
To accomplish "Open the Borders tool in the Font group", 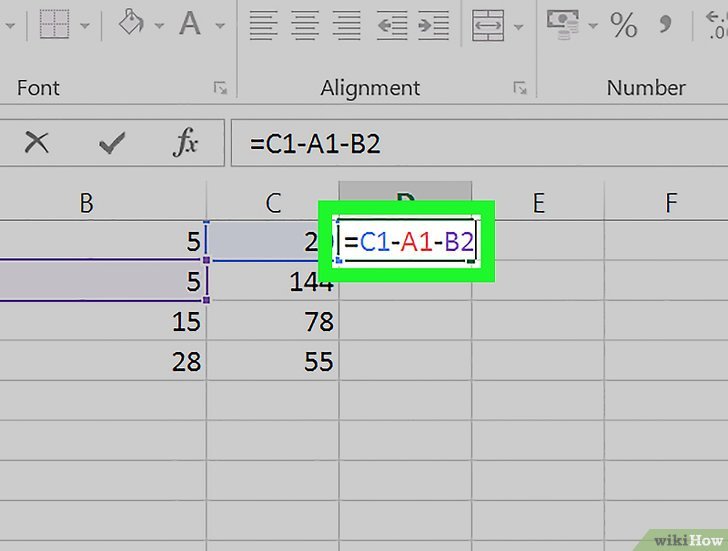I will tap(54, 24).
